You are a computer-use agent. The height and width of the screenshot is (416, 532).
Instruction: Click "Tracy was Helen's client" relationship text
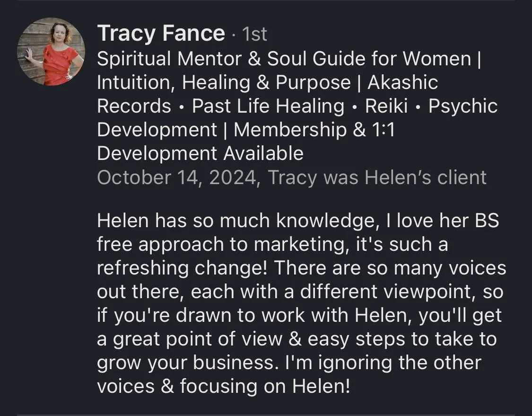377,177
